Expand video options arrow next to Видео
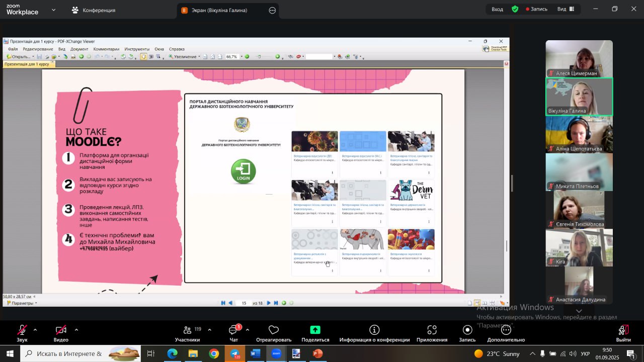Viewport: 644px width, 362px height. [76, 330]
